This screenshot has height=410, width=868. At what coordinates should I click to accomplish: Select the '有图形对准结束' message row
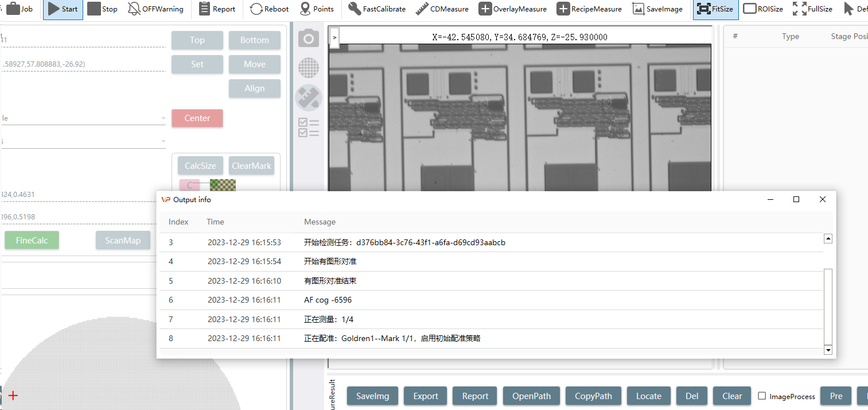point(491,281)
